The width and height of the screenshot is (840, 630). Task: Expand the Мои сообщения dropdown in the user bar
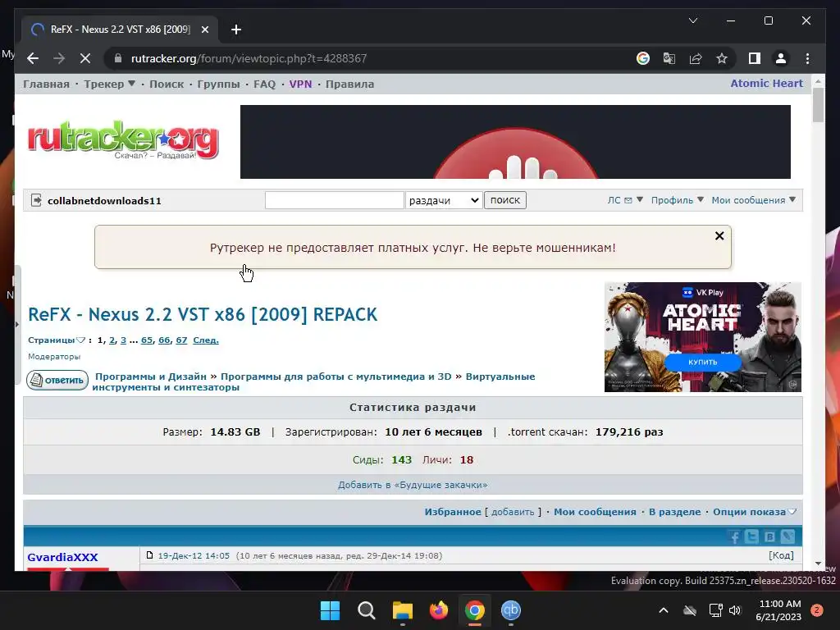point(754,200)
